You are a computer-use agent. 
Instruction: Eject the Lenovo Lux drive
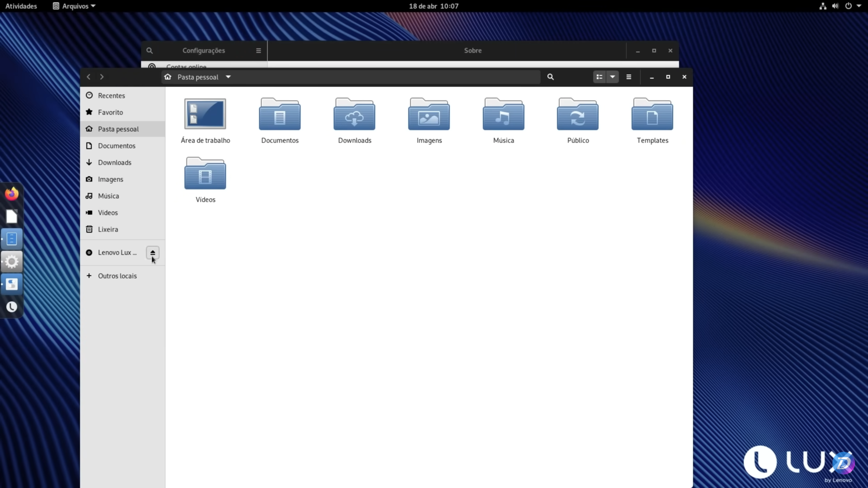[153, 253]
